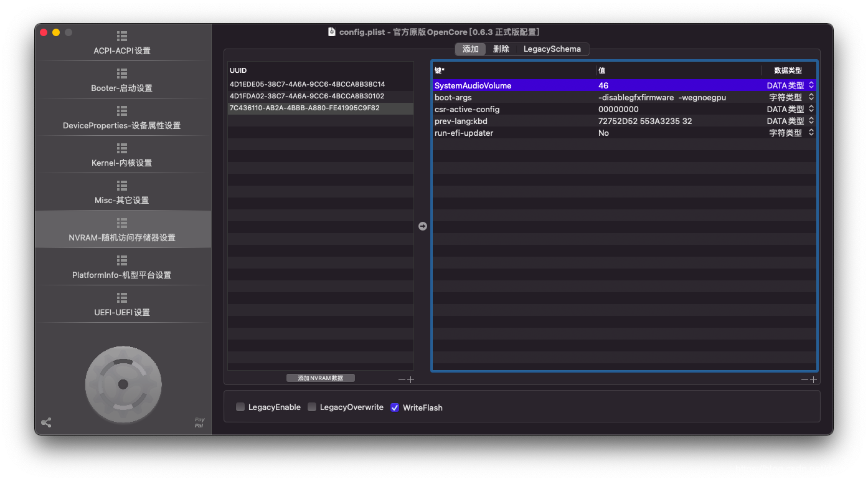Switch to the 添加 tab
This screenshot has height=481, width=868.
coord(471,49)
